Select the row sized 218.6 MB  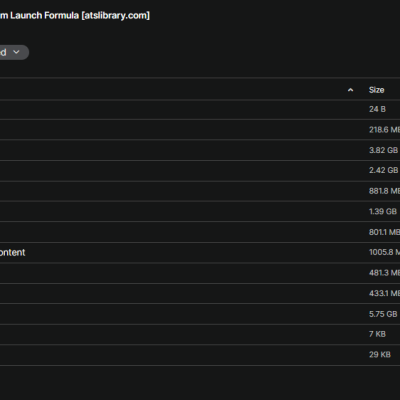(x=200, y=130)
